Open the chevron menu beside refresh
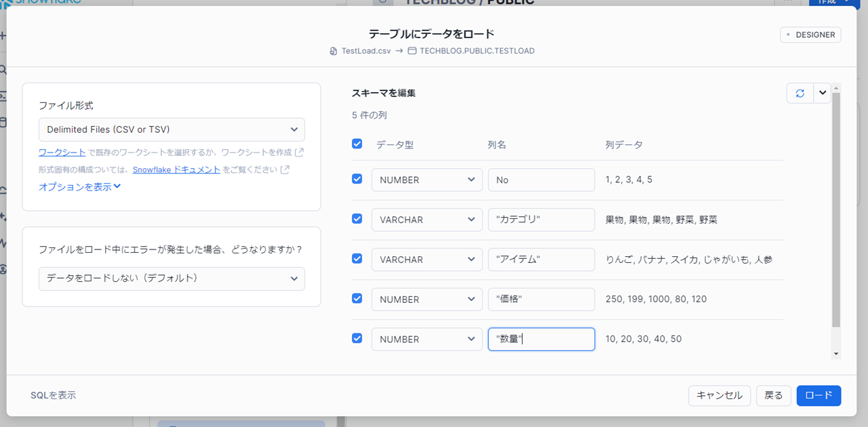868x427 pixels. click(x=823, y=94)
